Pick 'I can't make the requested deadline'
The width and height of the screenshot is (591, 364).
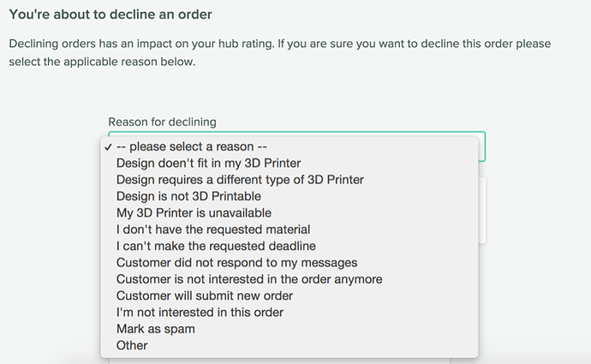(x=213, y=246)
